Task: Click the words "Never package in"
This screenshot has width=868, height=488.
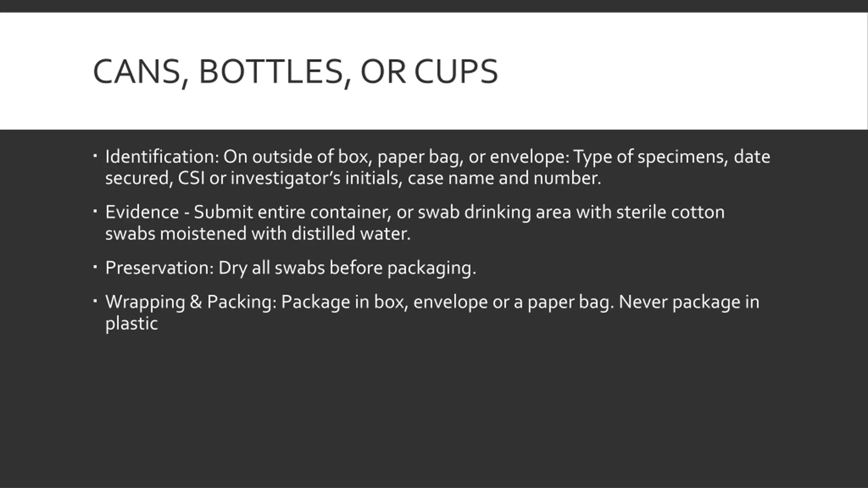Action: pyautogui.click(x=689, y=302)
